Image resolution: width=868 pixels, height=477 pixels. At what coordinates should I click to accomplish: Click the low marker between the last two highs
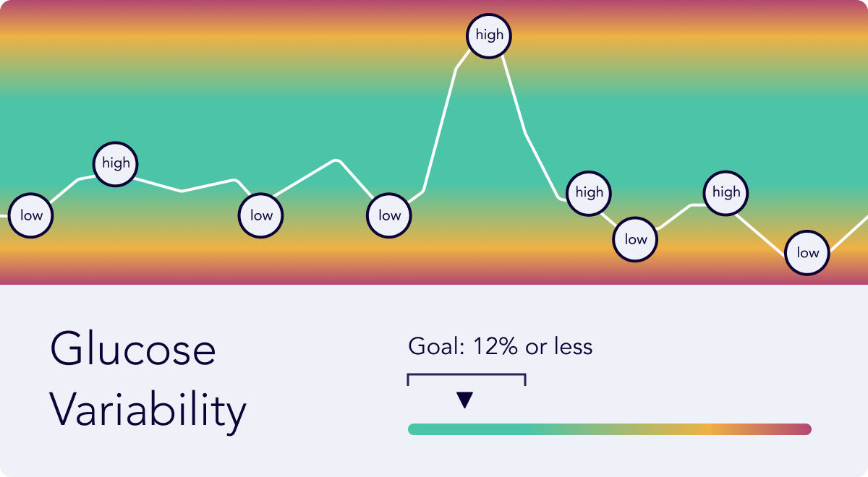point(636,239)
